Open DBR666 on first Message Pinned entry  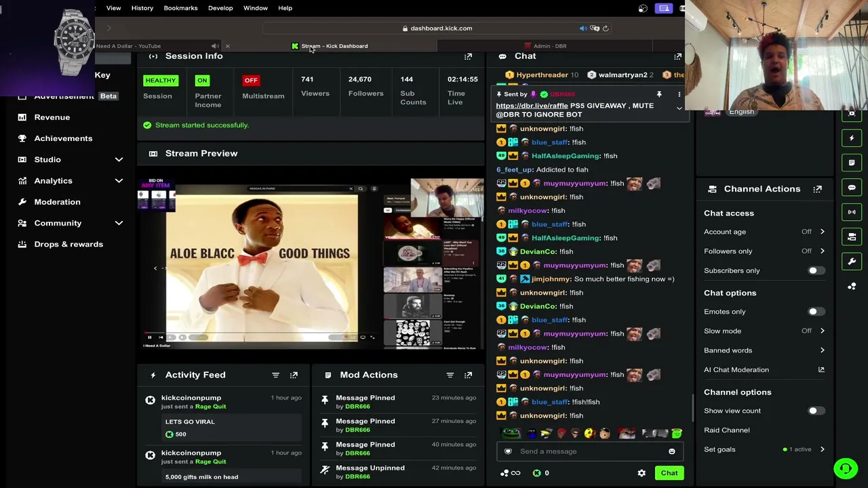(357, 407)
